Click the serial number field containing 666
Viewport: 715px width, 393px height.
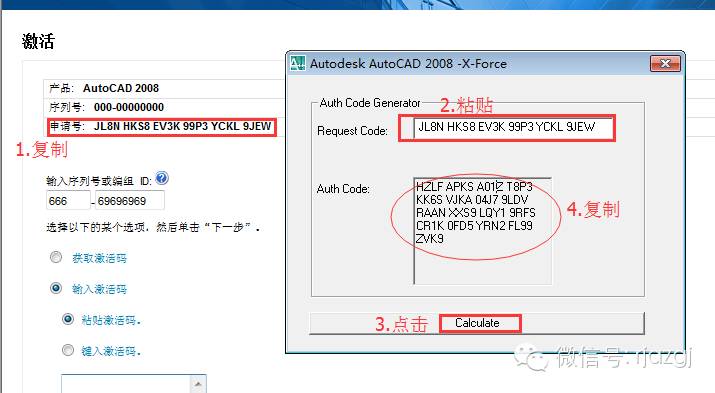pyautogui.click(x=68, y=201)
